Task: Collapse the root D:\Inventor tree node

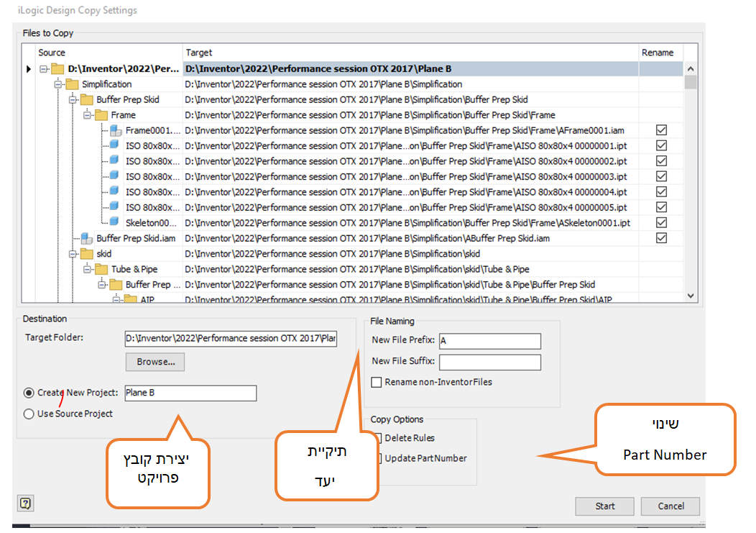Action: [x=44, y=69]
